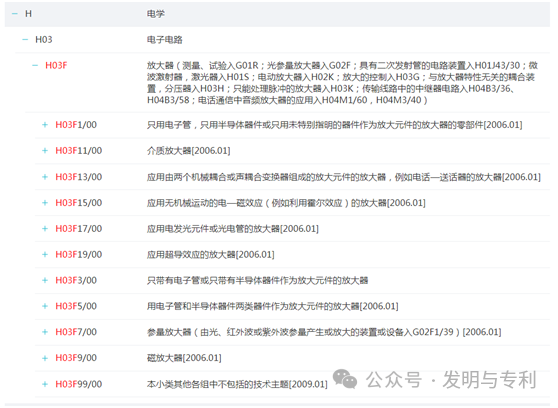Expand the H03F9/00 group
This screenshot has height=408, width=558.
click(45, 358)
